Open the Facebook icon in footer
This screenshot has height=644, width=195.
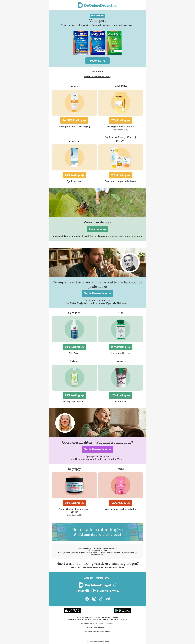[x=87, y=599]
